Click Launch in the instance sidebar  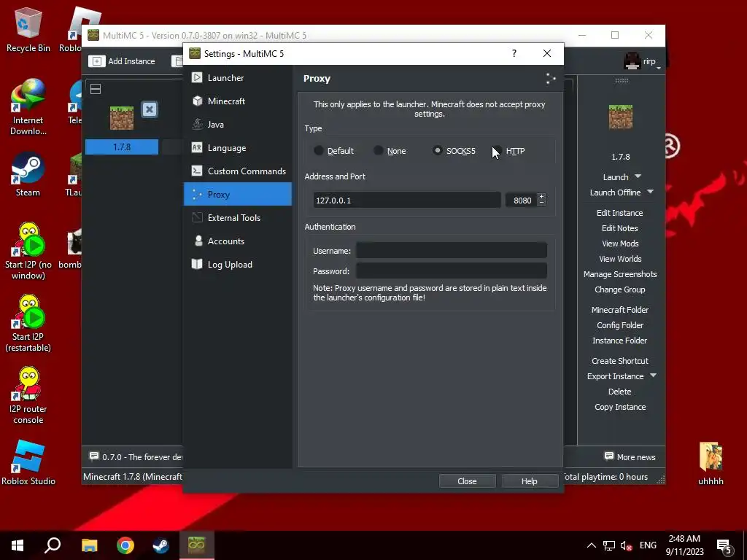click(x=616, y=177)
